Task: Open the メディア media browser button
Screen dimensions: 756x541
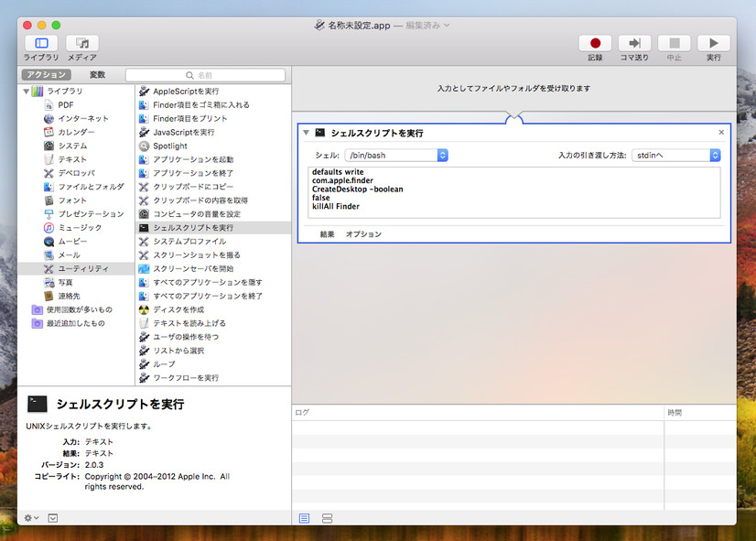Action: pos(82,43)
